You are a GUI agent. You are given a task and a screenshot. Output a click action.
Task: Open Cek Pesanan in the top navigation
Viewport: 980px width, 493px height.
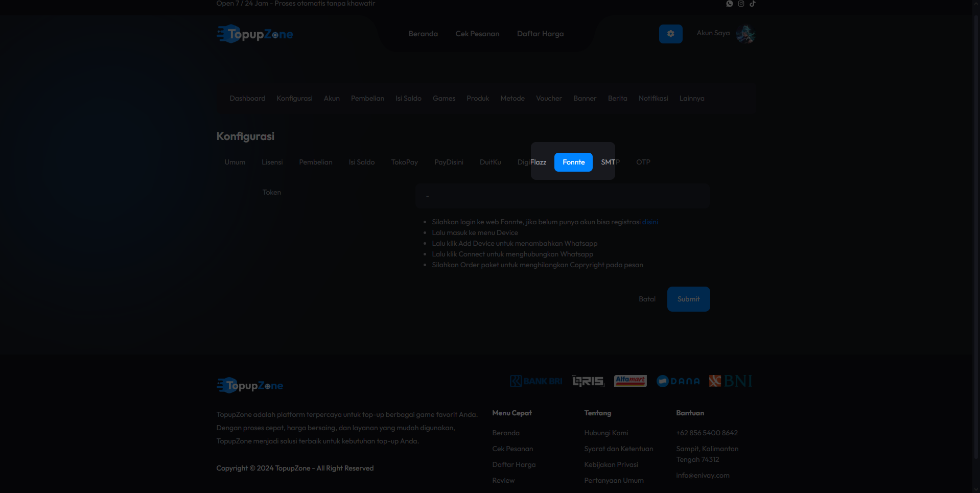point(477,34)
